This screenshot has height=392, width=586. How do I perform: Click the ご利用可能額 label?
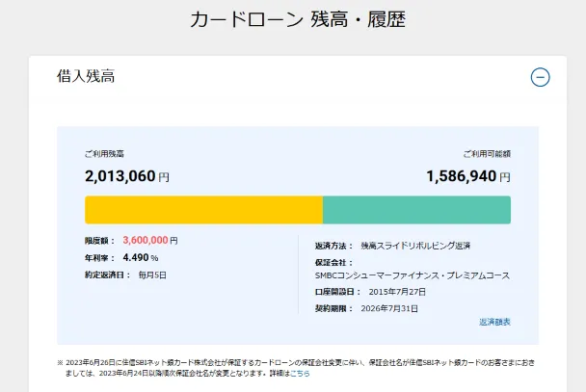(x=487, y=154)
